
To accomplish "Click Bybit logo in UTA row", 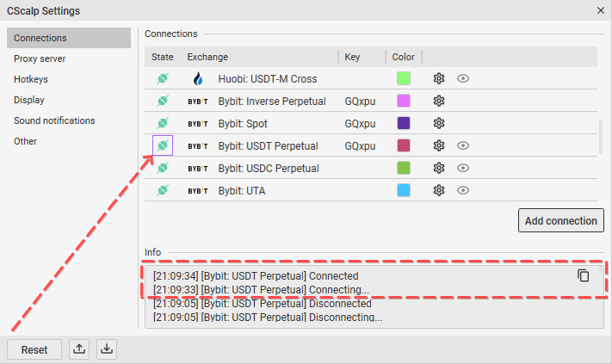I will 198,191.
